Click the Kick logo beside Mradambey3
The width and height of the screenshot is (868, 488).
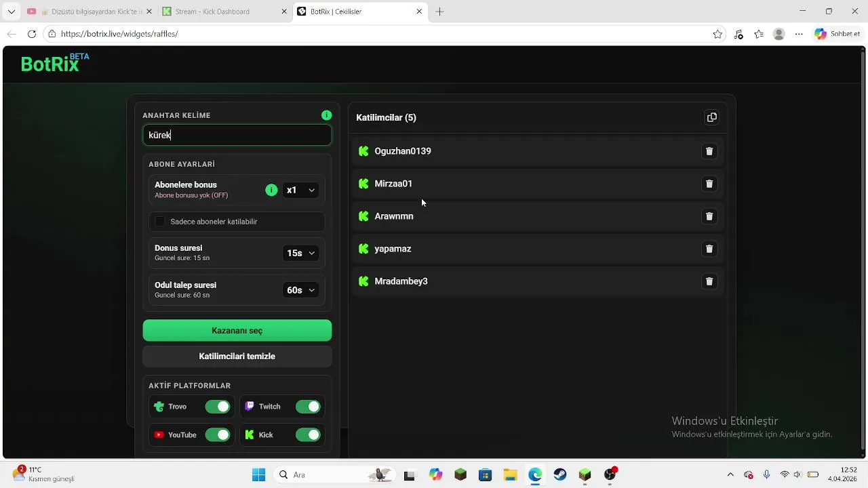363,281
